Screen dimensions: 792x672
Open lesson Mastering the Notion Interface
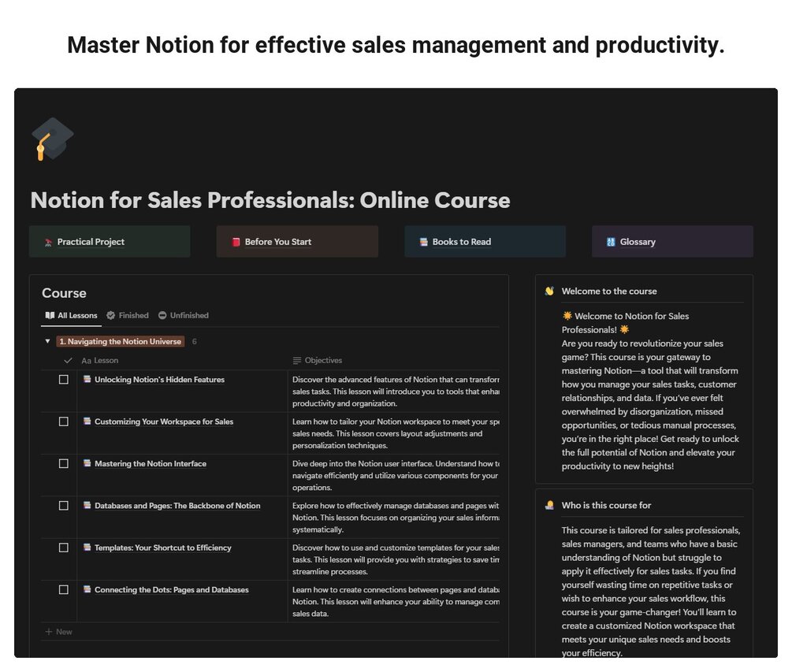coord(151,463)
